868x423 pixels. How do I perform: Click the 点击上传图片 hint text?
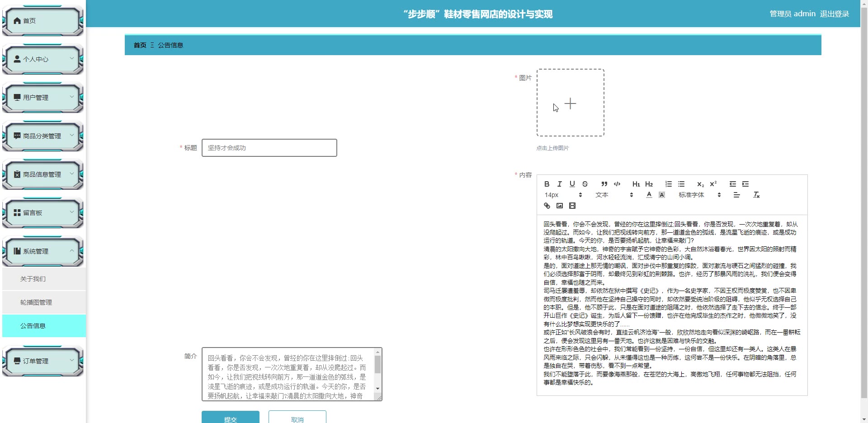pos(552,148)
